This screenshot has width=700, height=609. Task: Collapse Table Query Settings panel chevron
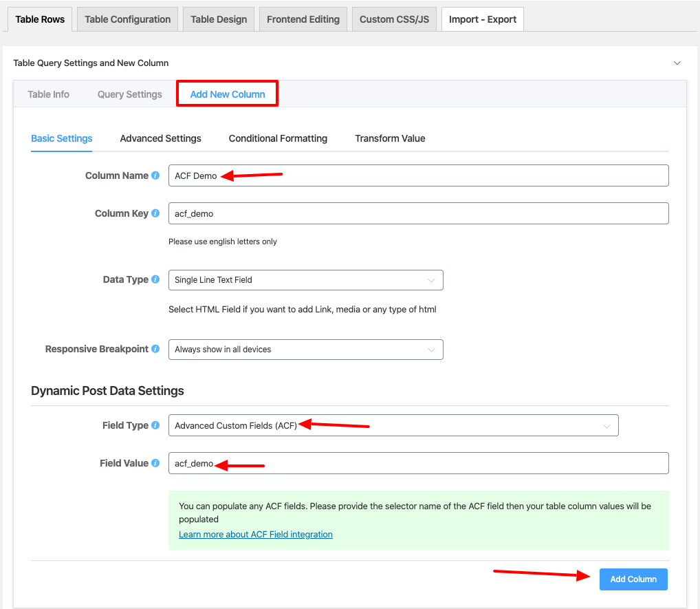click(677, 63)
